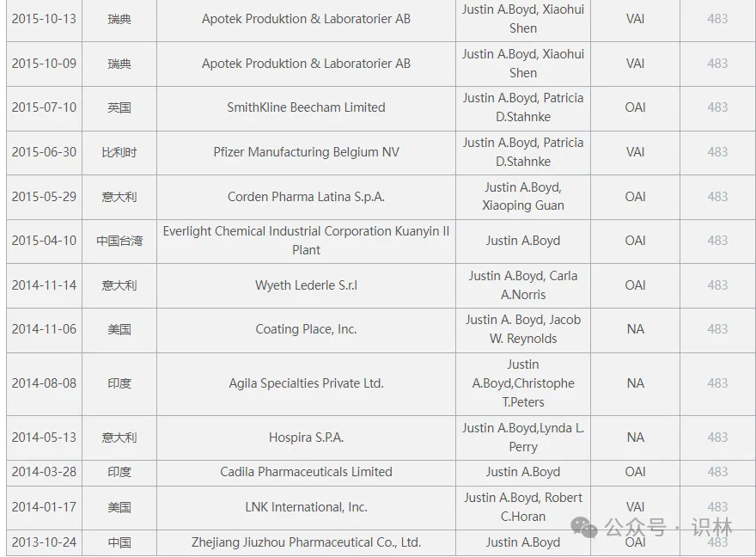
Task: Click the inspector cell Justin A.Boyd, Xiaoping Guan
Action: pos(523,197)
